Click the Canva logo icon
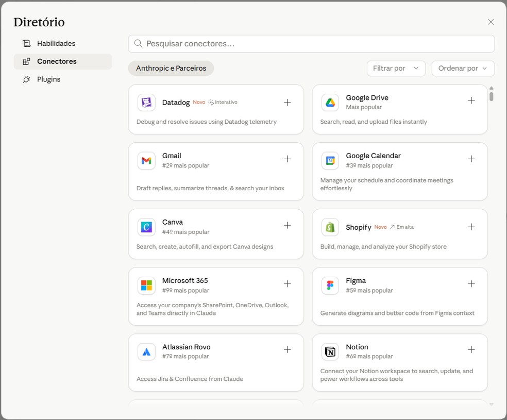Viewport: 507px width, 420px height. pos(146,227)
